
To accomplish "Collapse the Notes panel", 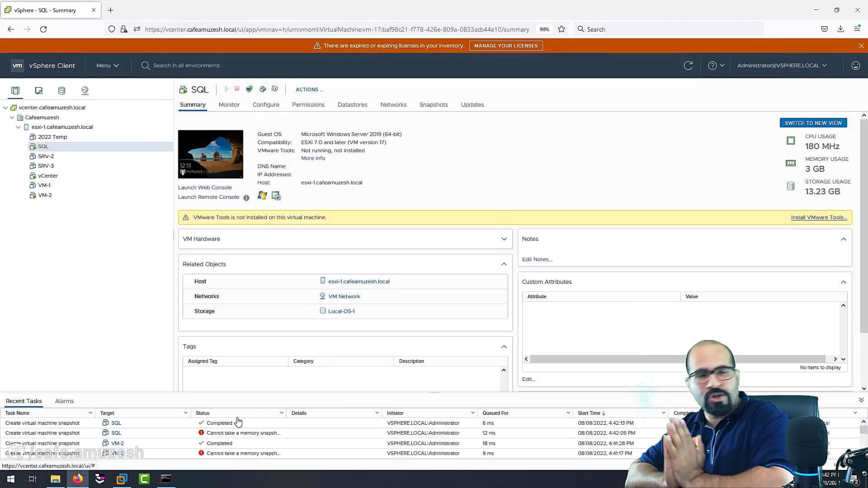I will click(x=844, y=239).
